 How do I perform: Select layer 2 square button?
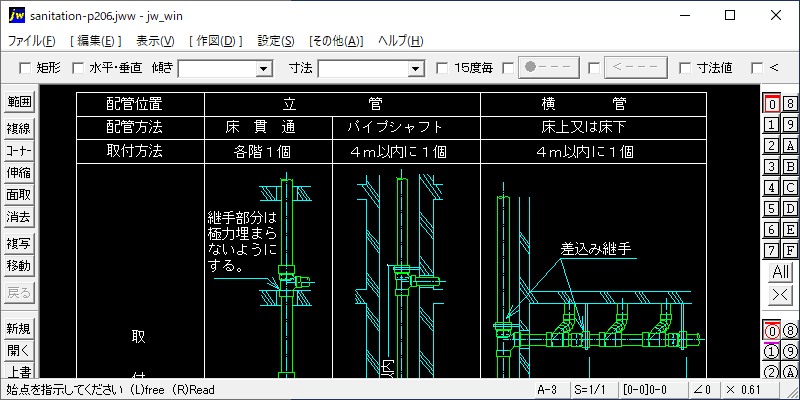[772, 145]
